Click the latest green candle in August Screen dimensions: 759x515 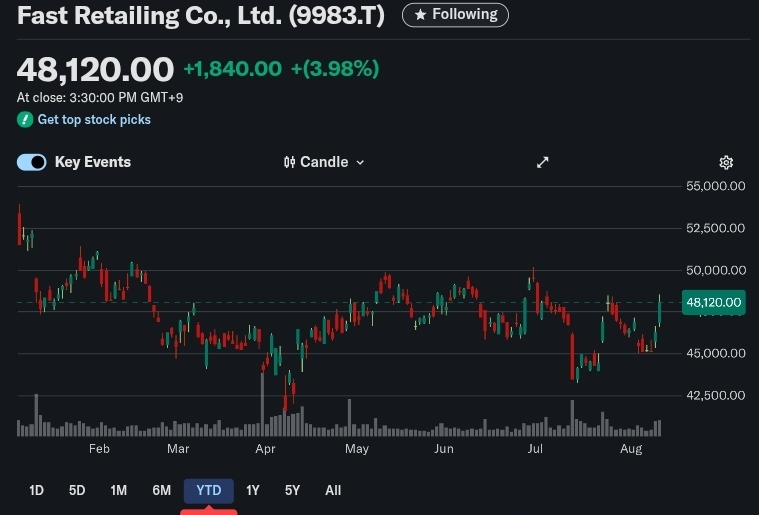tap(659, 312)
